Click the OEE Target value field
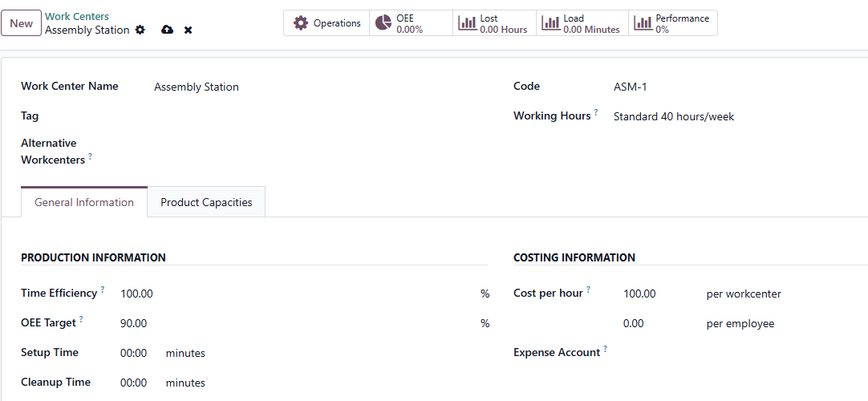 coord(289,323)
